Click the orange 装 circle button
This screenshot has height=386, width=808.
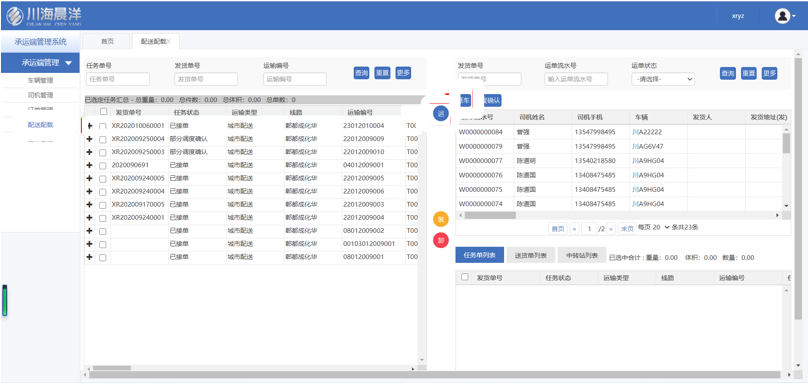click(441, 219)
